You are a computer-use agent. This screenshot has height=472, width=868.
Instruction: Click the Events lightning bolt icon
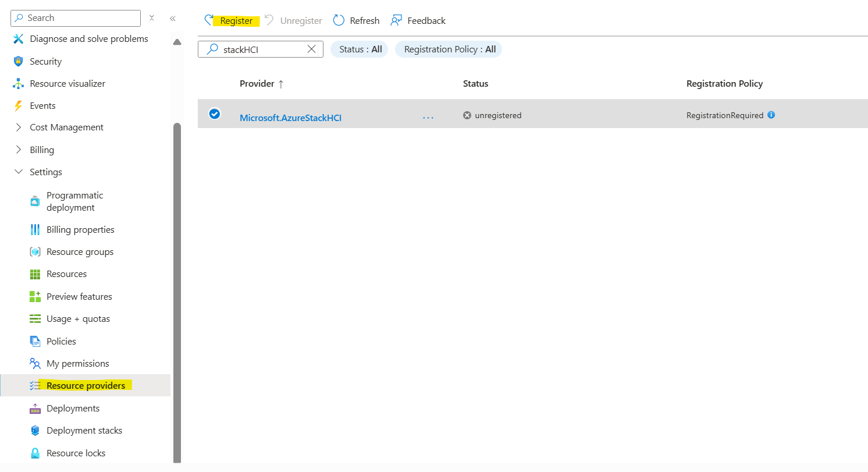click(19, 106)
